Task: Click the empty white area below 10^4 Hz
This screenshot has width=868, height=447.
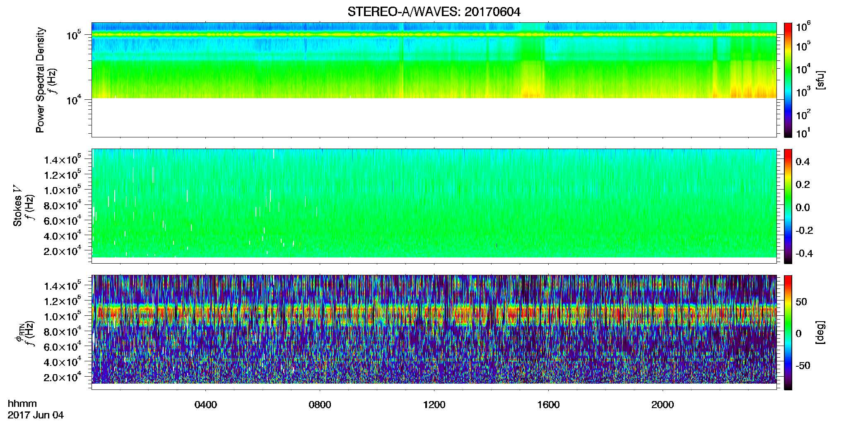Action: 434,118
